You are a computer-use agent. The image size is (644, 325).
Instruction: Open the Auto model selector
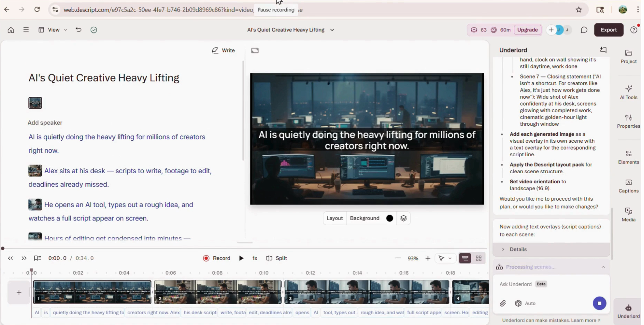click(x=525, y=303)
